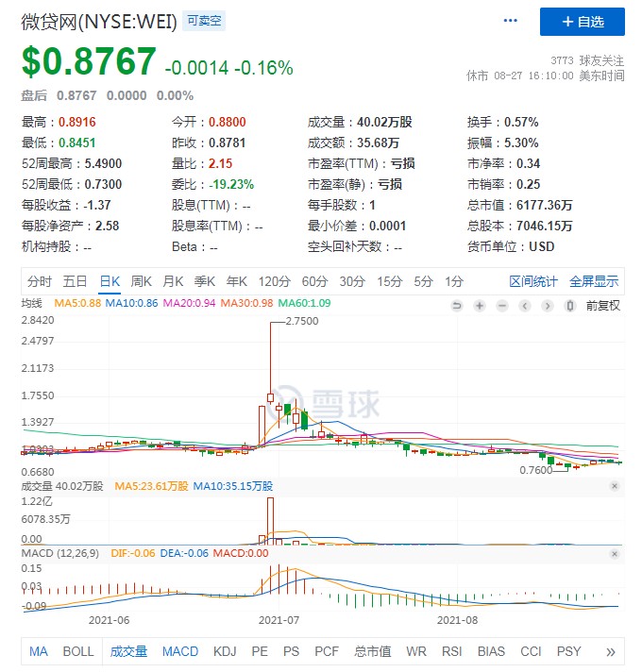Click the chart reset/undo arrow icon
This screenshot has height=672, width=642.
click(x=457, y=305)
